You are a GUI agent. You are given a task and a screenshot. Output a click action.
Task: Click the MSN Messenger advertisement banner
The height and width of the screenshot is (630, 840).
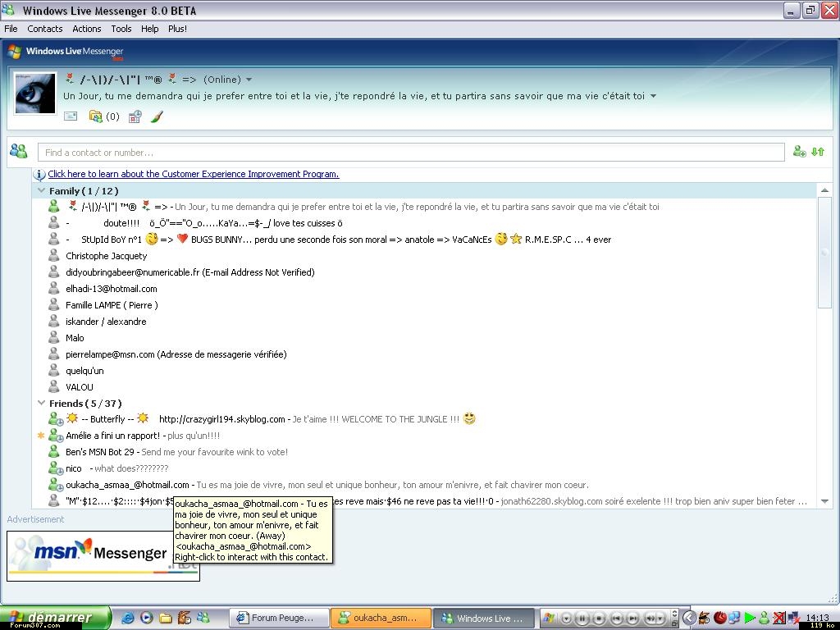(103, 555)
